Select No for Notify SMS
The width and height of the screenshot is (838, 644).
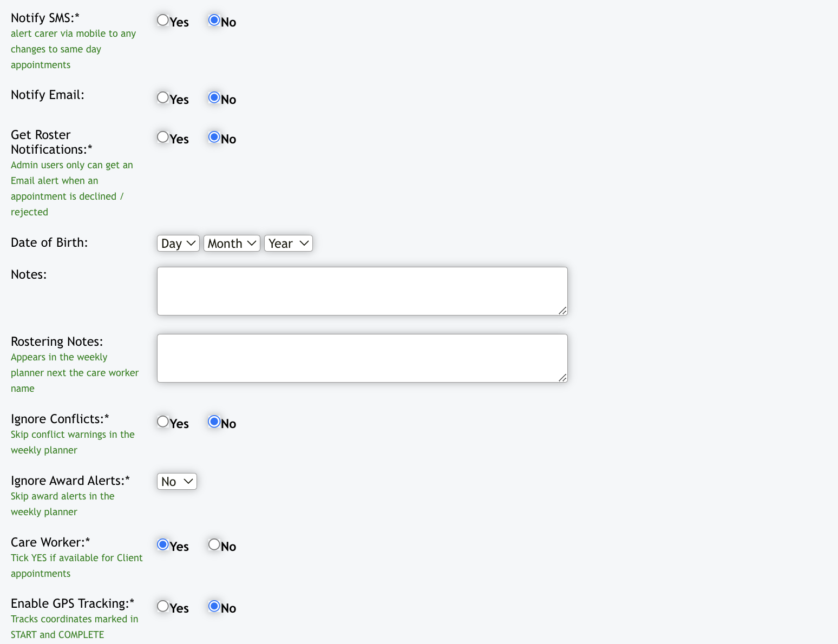coord(214,21)
